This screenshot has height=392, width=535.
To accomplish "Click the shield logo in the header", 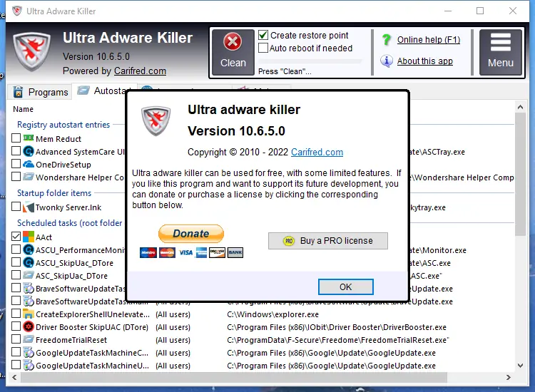I will [31, 51].
